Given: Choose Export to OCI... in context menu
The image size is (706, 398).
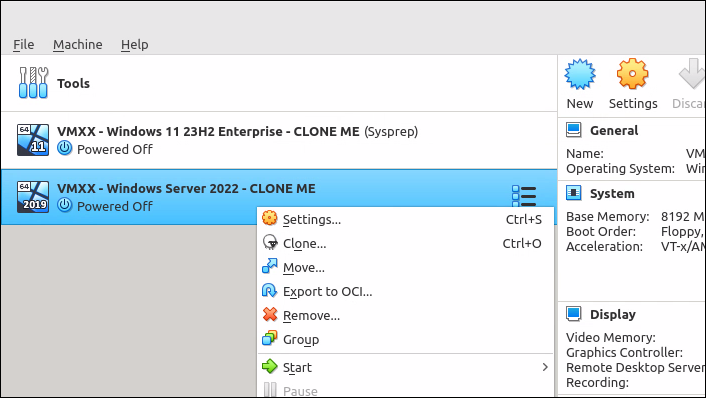Looking at the screenshot, I should (x=405, y=292).
